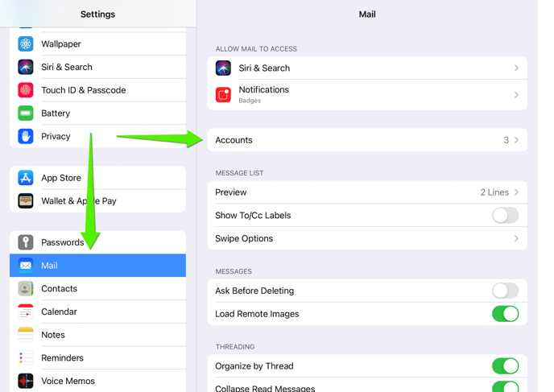This screenshot has height=392, width=554.
Task: Open Preview message list setting
Action: [367, 192]
